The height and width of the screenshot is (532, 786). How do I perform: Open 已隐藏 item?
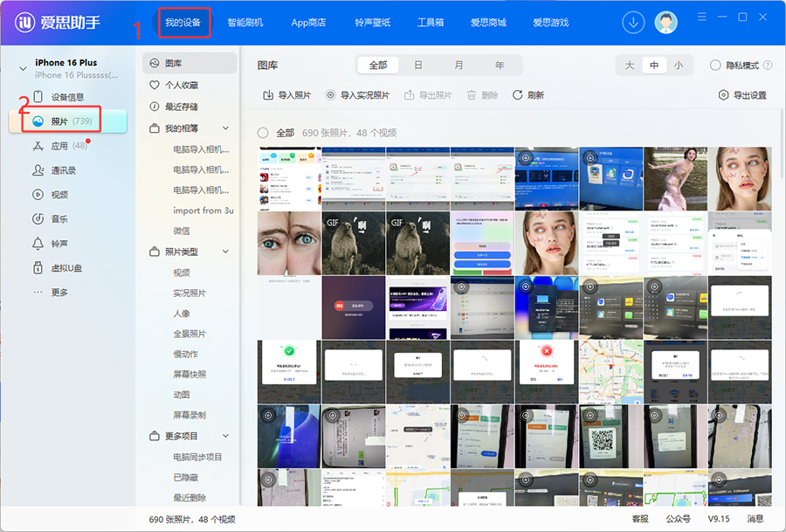click(185, 477)
